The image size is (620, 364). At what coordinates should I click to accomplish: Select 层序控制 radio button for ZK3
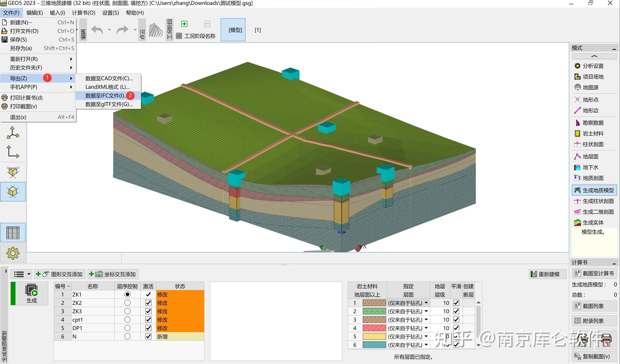(127, 311)
